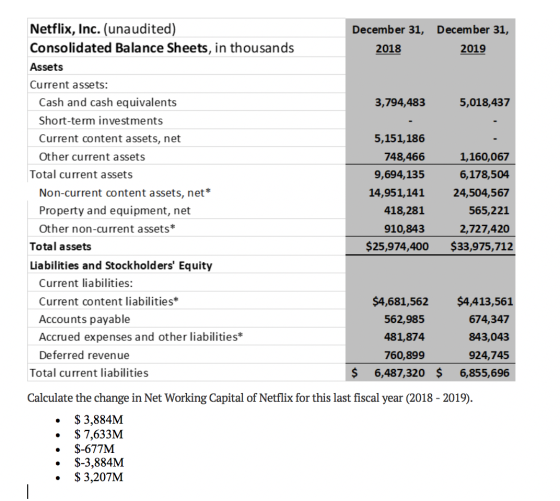Screen dimensions: 560x501
Task: Click the 'Total assets' label
Action: pos(61,246)
